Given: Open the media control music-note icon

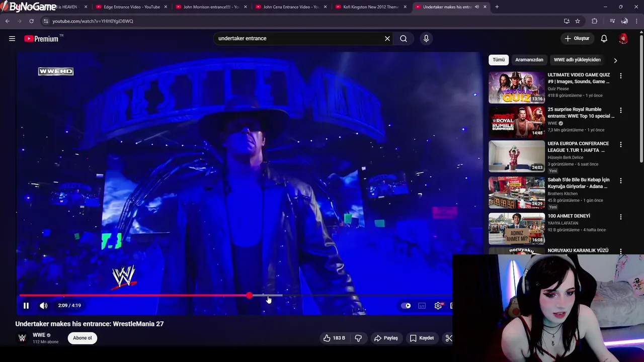Looking at the screenshot, I should [612, 21].
